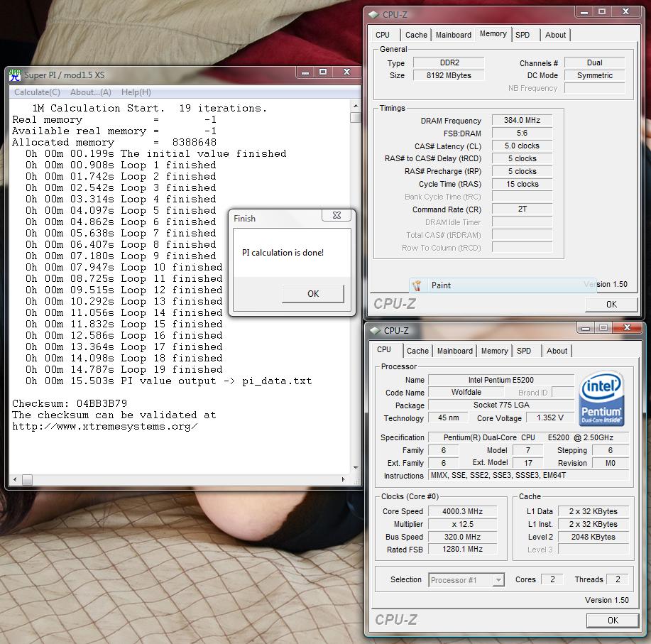Click the Multiplier x 12.5 value

[462, 525]
